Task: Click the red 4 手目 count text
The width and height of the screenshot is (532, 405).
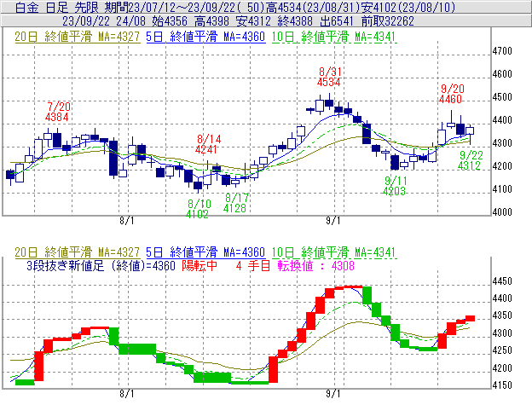Action: click(x=253, y=265)
